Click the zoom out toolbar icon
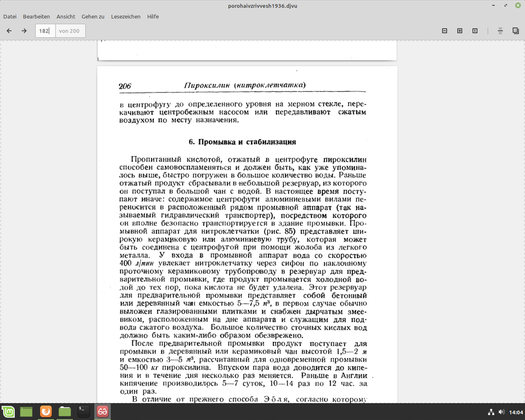The height and width of the screenshot is (420, 525). (x=445, y=31)
